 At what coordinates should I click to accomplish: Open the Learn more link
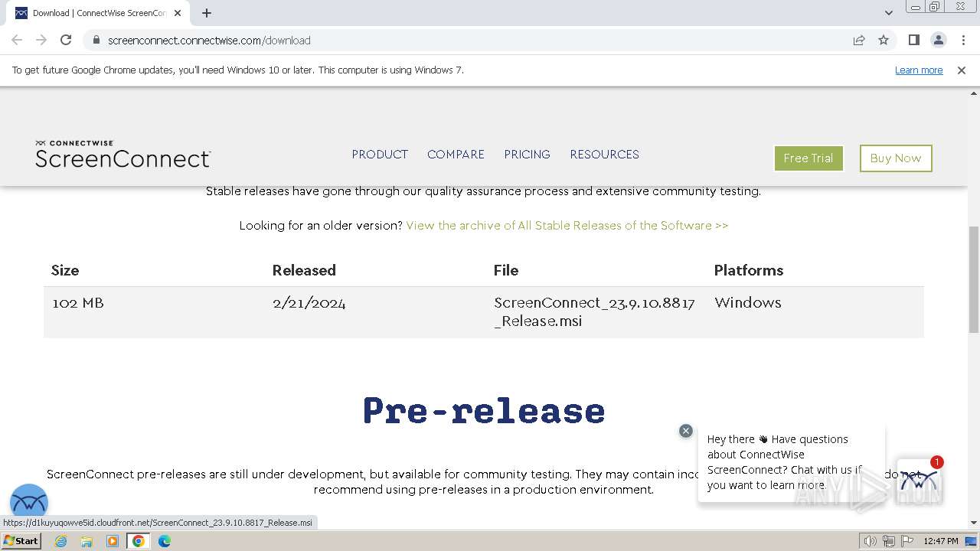click(x=919, y=70)
